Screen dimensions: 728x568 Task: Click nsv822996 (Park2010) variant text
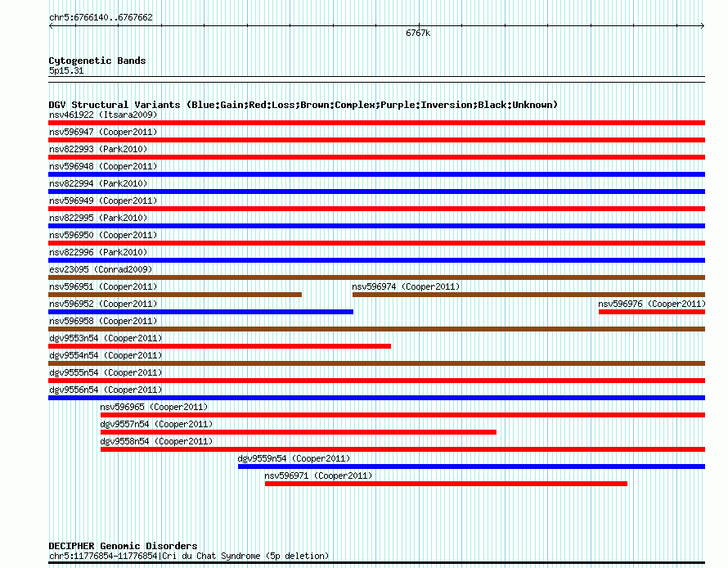pos(98,252)
